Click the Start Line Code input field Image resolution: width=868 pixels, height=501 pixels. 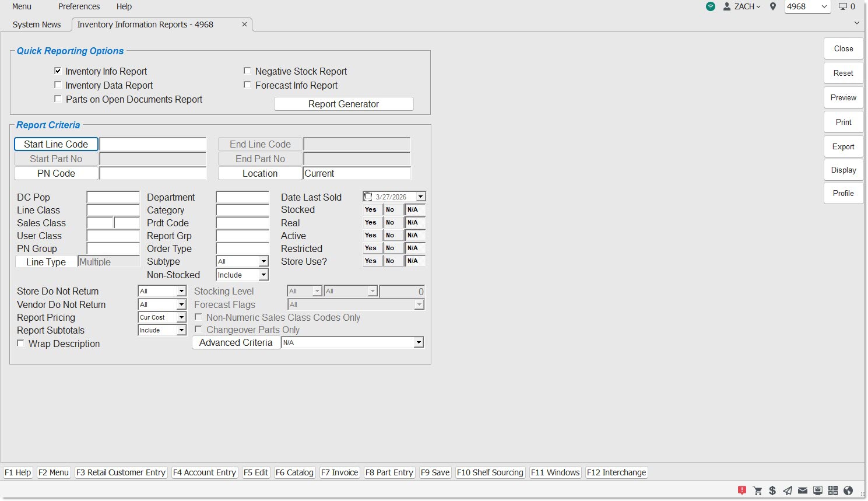(x=153, y=144)
